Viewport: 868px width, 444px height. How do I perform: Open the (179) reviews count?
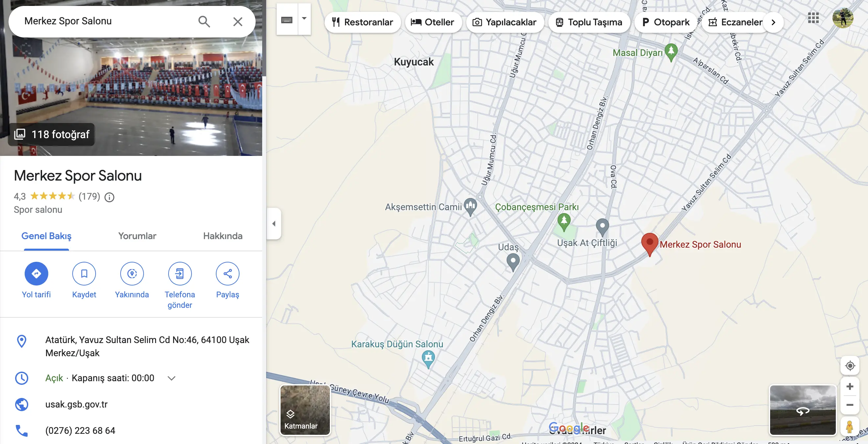[x=89, y=196]
